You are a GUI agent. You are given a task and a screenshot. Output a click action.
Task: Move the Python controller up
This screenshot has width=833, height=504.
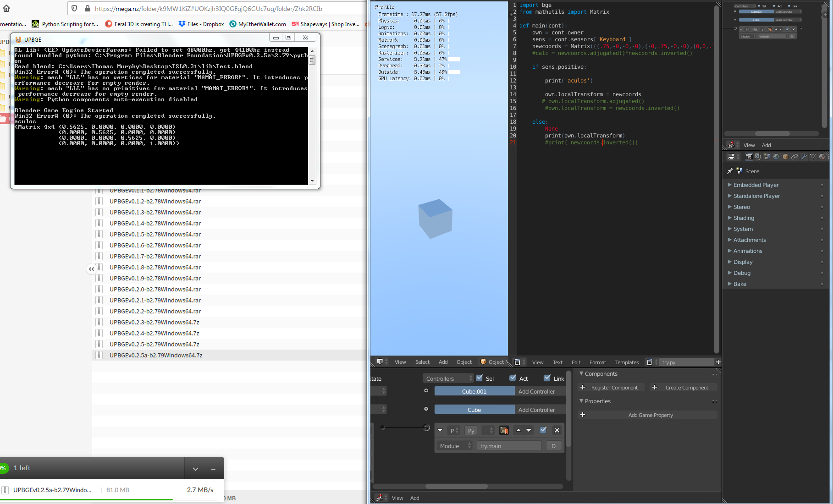tap(519, 430)
